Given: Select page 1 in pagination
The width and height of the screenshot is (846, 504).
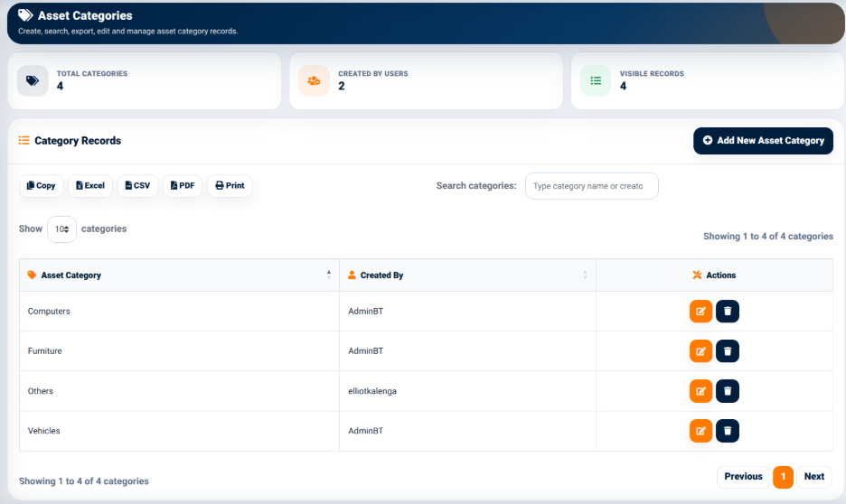Looking at the screenshot, I should 783,477.
